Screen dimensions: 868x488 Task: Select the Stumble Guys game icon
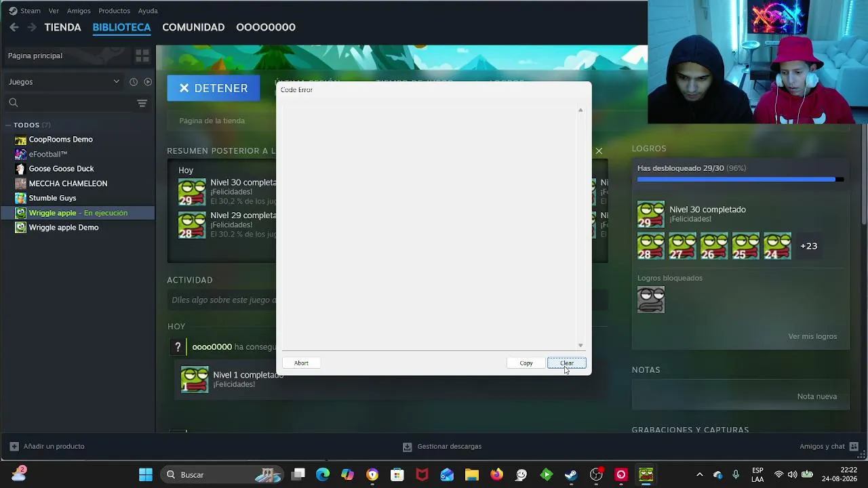[x=21, y=198]
